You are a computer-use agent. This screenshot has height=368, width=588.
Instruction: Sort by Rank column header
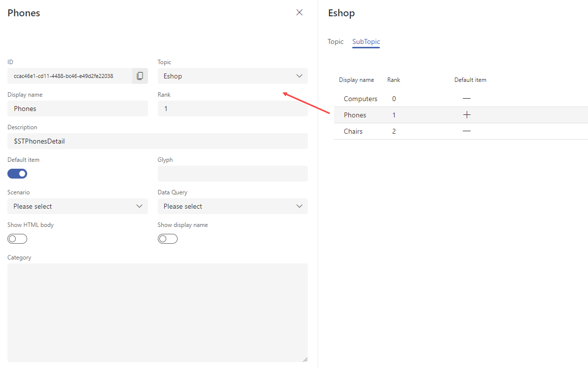tap(394, 80)
